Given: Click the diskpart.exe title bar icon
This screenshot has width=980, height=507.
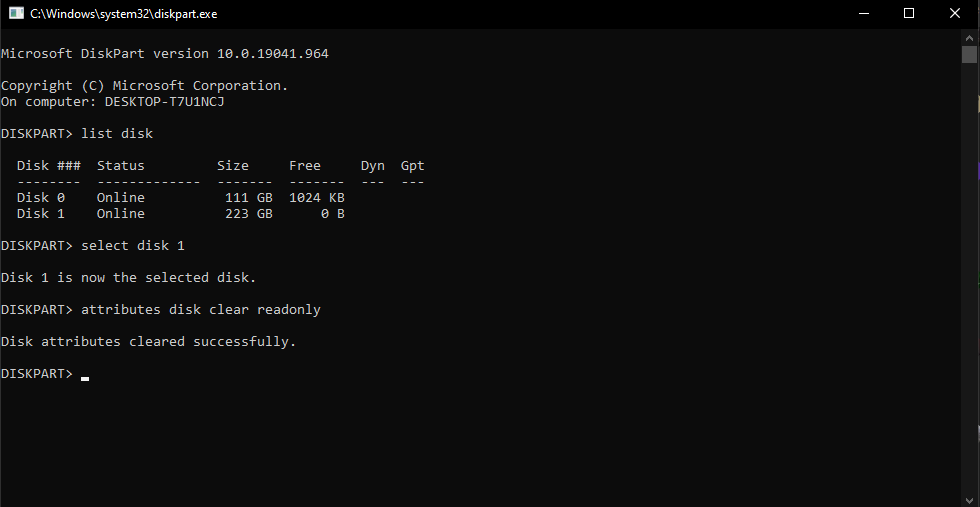Looking at the screenshot, I should [16, 14].
